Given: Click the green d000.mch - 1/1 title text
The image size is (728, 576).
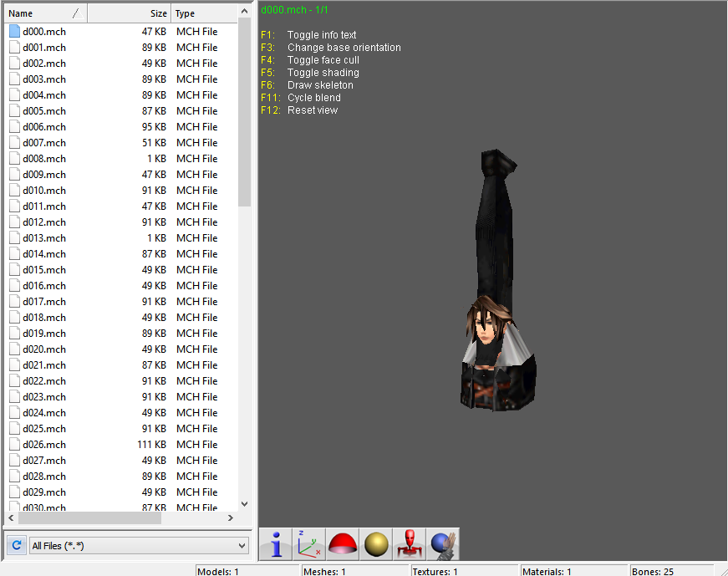Looking at the screenshot, I should point(294,10).
